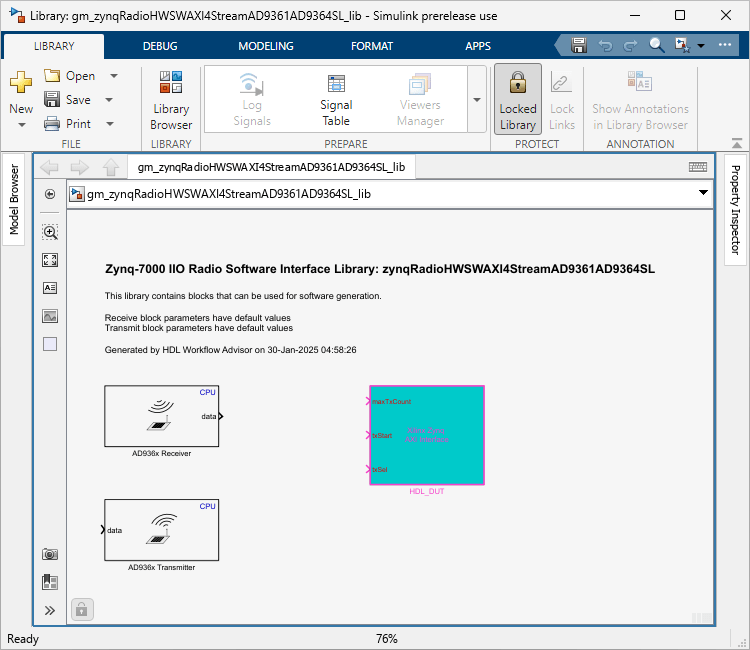This screenshot has height=650, width=750.
Task: Toggle Show Annotations in Library Browser
Action: [x=640, y=99]
